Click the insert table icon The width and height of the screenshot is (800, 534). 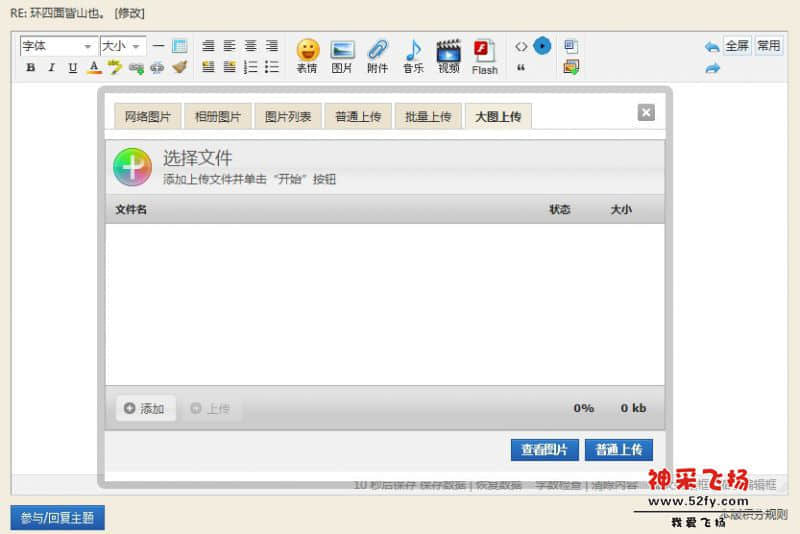[x=180, y=46]
